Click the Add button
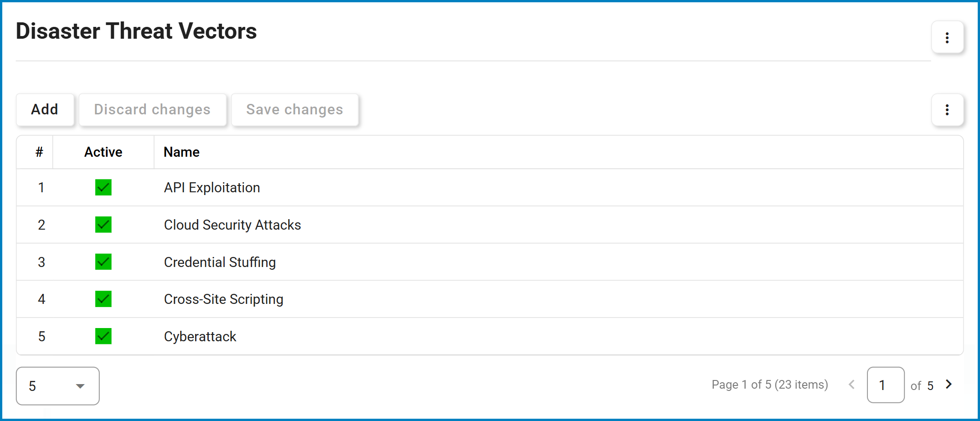Viewport: 980px width, 421px height. 45,110
